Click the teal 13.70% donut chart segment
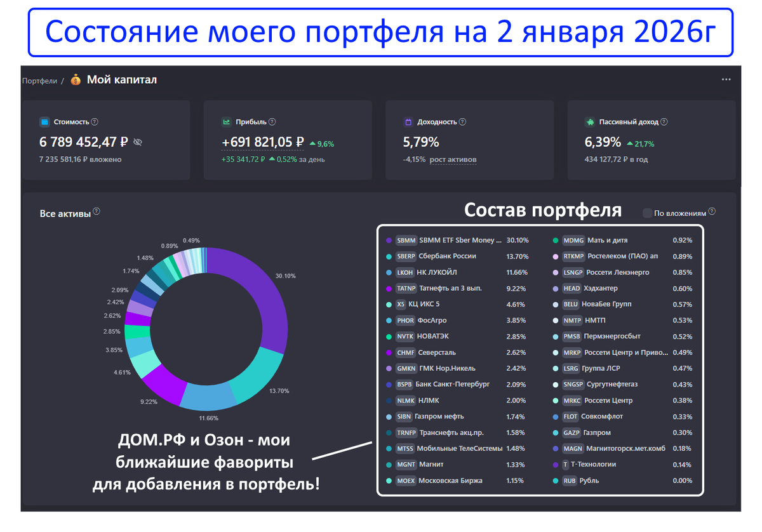Image resolution: width=762 pixels, height=532 pixels. click(253, 375)
